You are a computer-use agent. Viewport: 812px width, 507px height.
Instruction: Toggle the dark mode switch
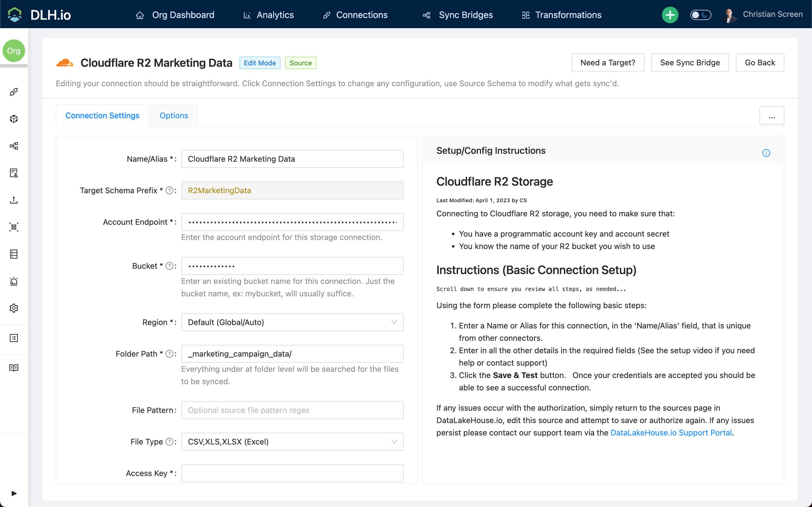(x=700, y=15)
